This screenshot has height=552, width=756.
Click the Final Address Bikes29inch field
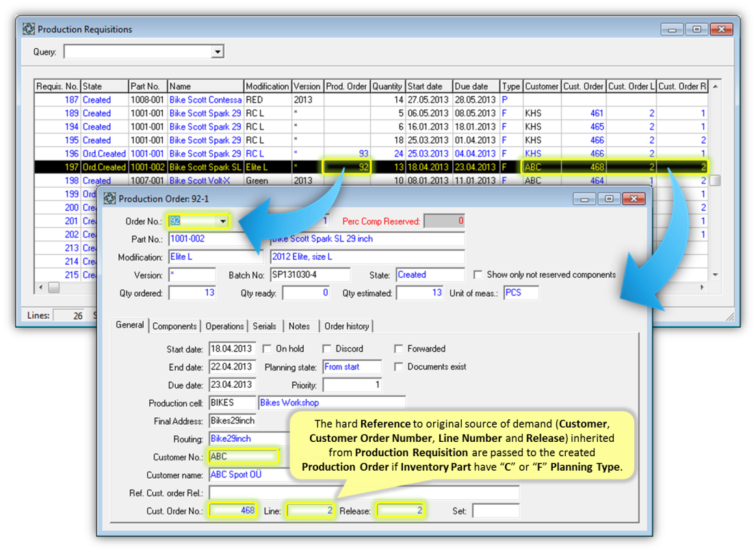click(x=232, y=421)
